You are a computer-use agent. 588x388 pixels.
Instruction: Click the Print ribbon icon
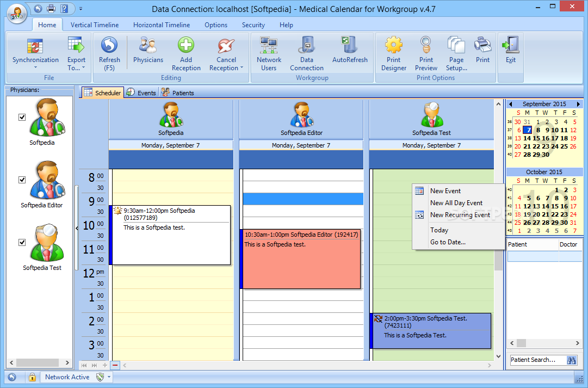482,45
